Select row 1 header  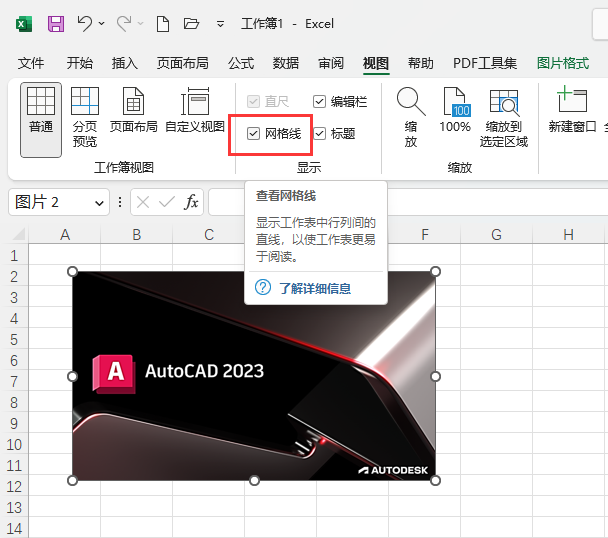(x=14, y=255)
